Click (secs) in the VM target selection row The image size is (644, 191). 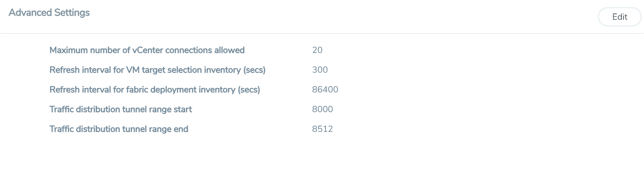tap(254, 70)
